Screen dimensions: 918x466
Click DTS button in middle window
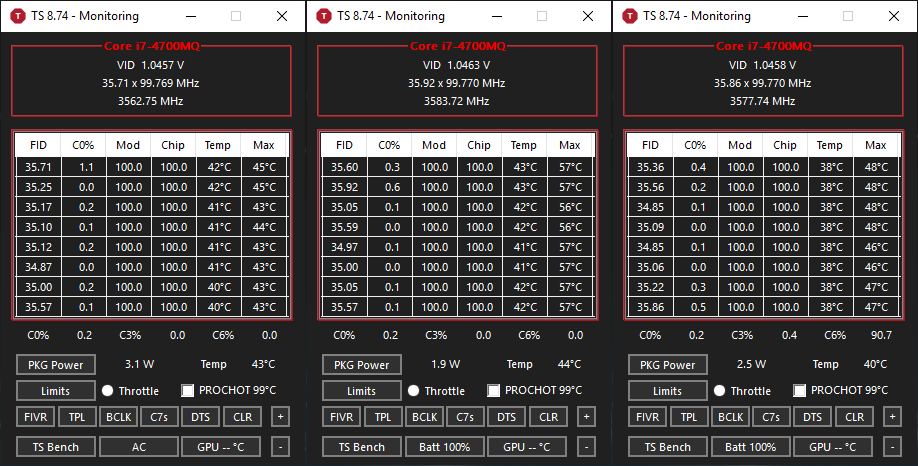pyautogui.click(x=507, y=417)
